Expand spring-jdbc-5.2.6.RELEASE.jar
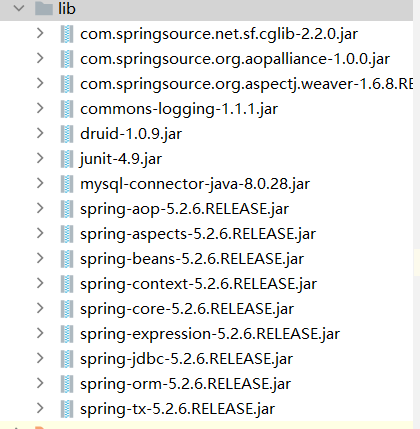 tap(40, 358)
